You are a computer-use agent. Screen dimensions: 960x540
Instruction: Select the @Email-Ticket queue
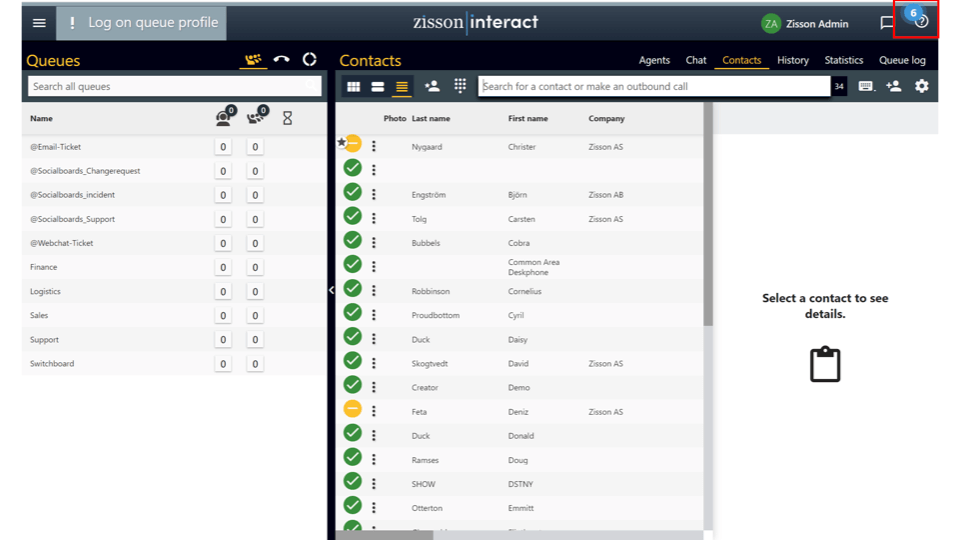(174, 147)
